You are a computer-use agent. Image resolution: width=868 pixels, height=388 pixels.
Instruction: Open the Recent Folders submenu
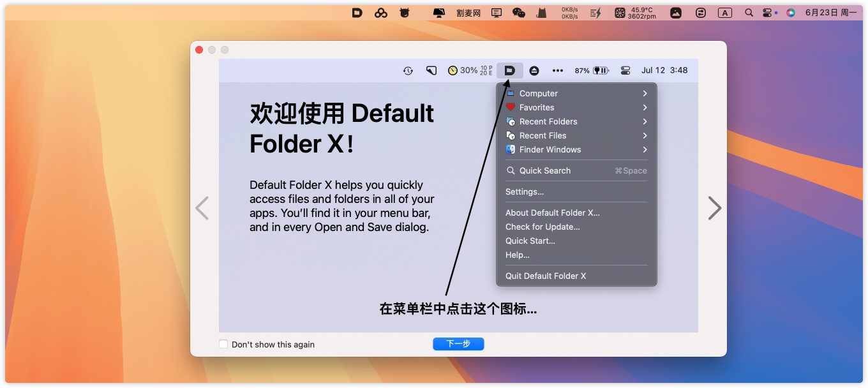[576, 121]
